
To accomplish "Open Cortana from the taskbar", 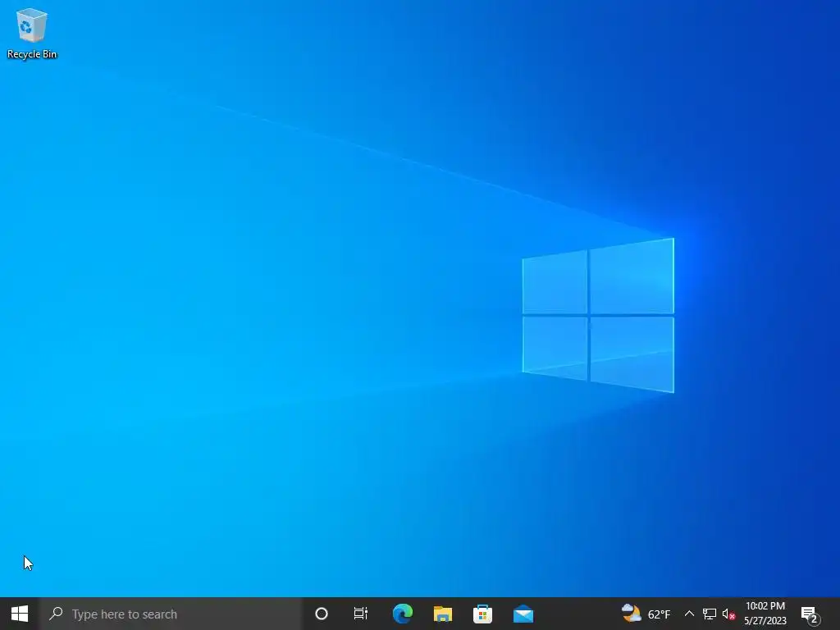I will pyautogui.click(x=321, y=614).
